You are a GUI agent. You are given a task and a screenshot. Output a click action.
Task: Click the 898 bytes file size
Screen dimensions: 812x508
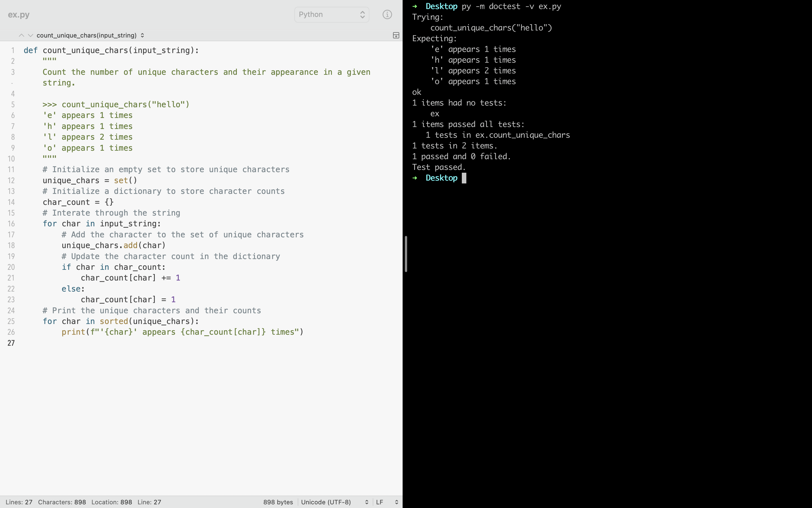tap(278, 502)
